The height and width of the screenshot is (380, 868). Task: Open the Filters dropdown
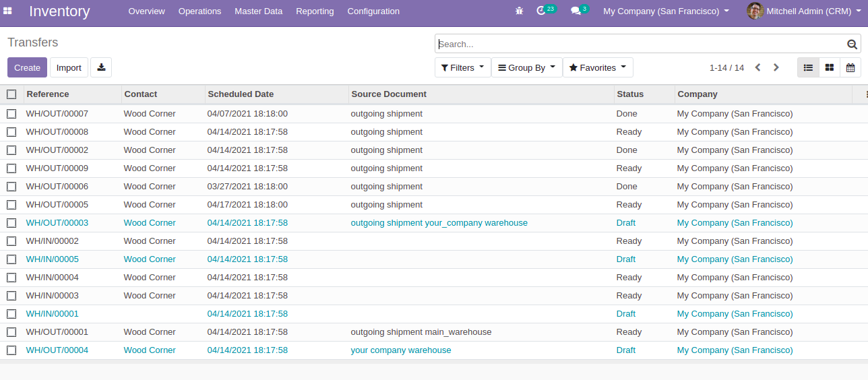463,67
